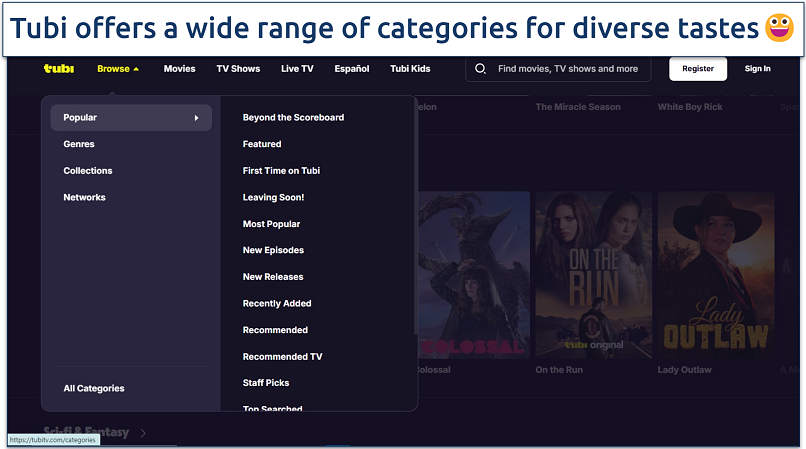This screenshot has width=806, height=449.
Task: Open the New Releases category
Action: click(x=273, y=277)
